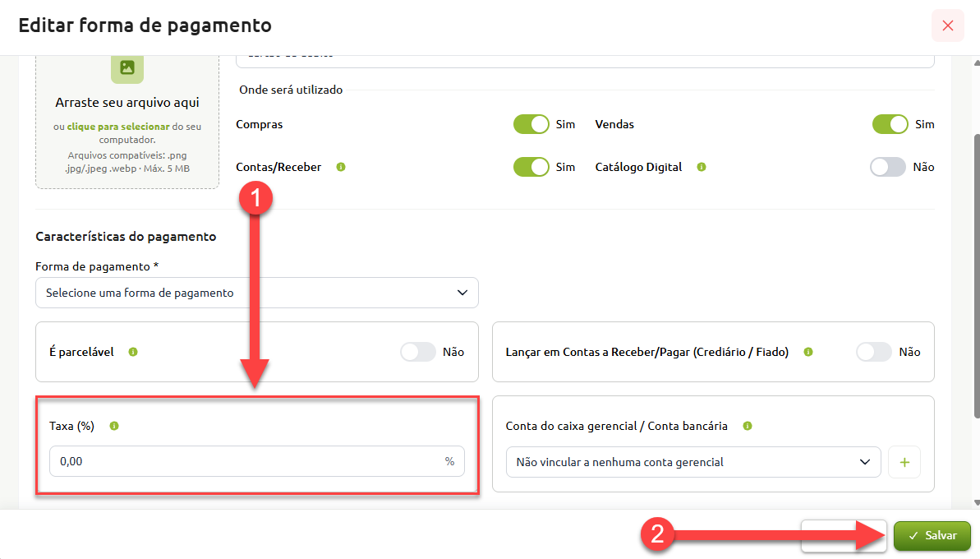The image size is (980, 559).
Task: Click info icon beside Catálogo Digital
Action: pos(702,167)
